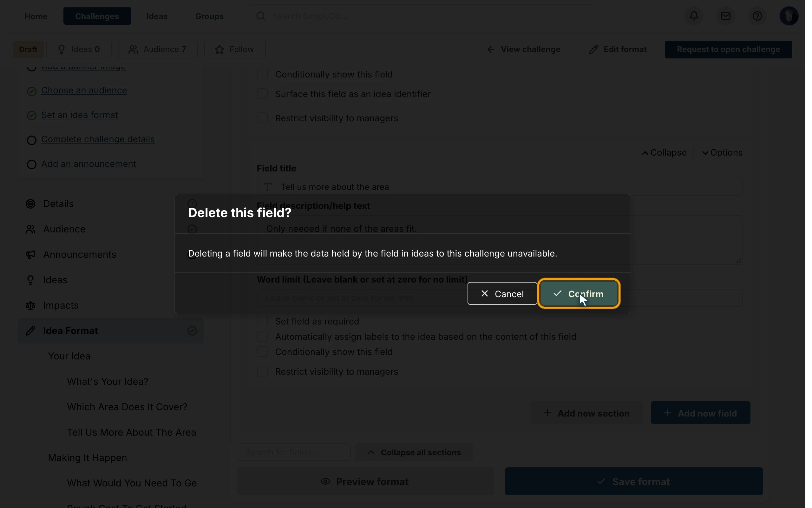Click the back arrow beside View challenge

[491, 50]
